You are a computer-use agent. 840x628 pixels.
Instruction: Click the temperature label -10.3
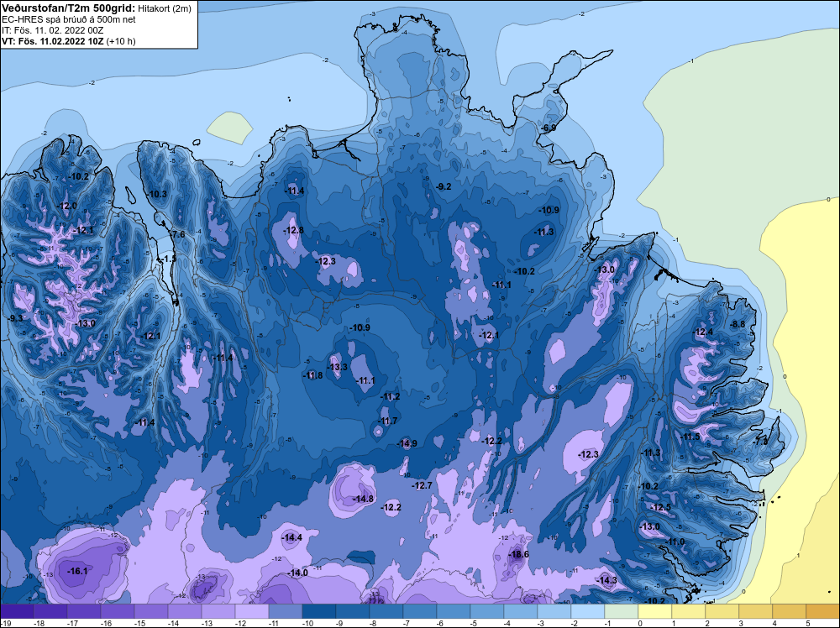[157, 194]
